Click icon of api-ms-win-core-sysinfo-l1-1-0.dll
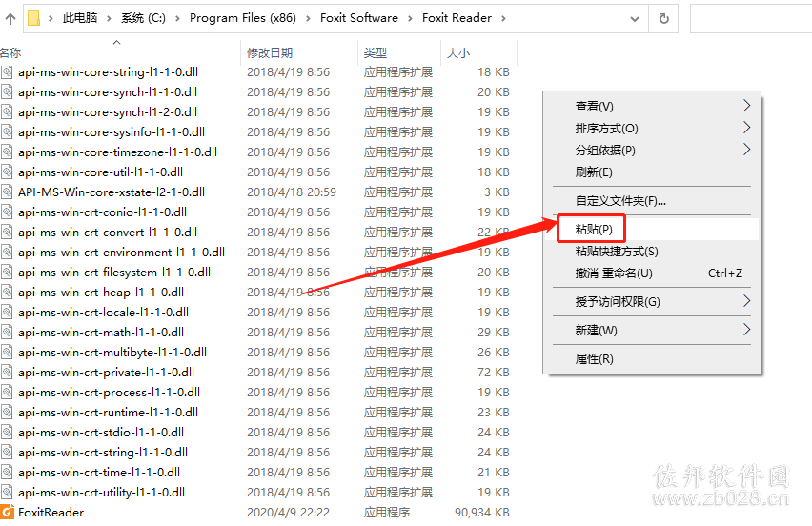This screenshot has width=812, height=526. click(7, 132)
